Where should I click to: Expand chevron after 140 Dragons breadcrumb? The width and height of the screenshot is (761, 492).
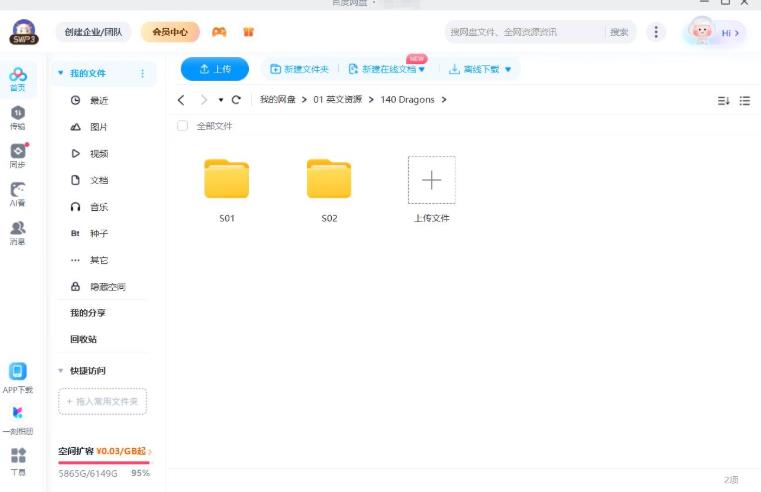tap(444, 99)
